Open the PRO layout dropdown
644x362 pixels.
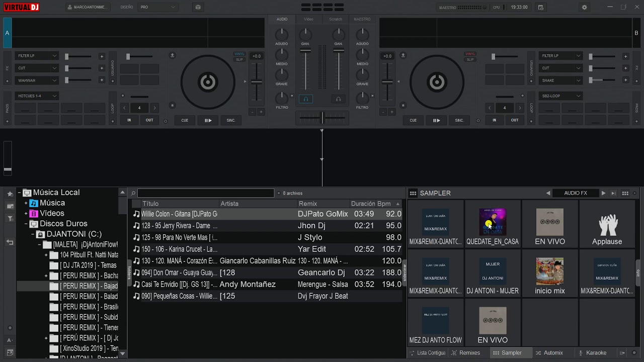(158, 7)
